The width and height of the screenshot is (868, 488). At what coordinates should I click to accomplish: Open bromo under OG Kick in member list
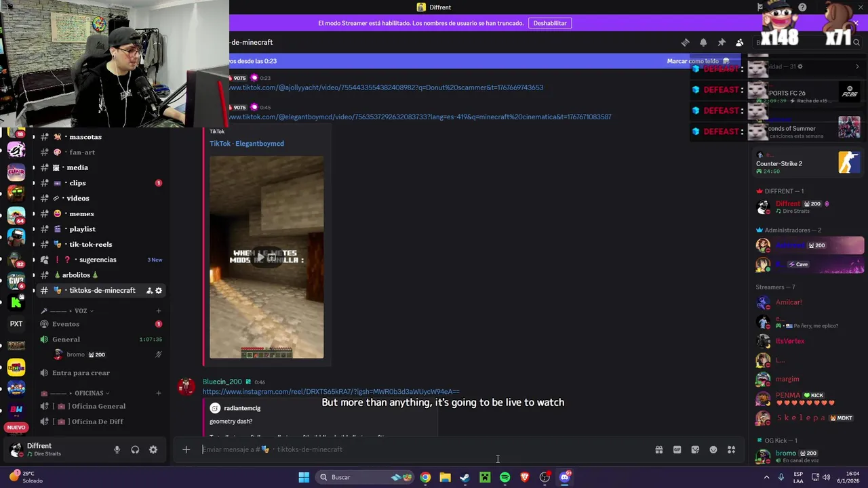pos(809,456)
